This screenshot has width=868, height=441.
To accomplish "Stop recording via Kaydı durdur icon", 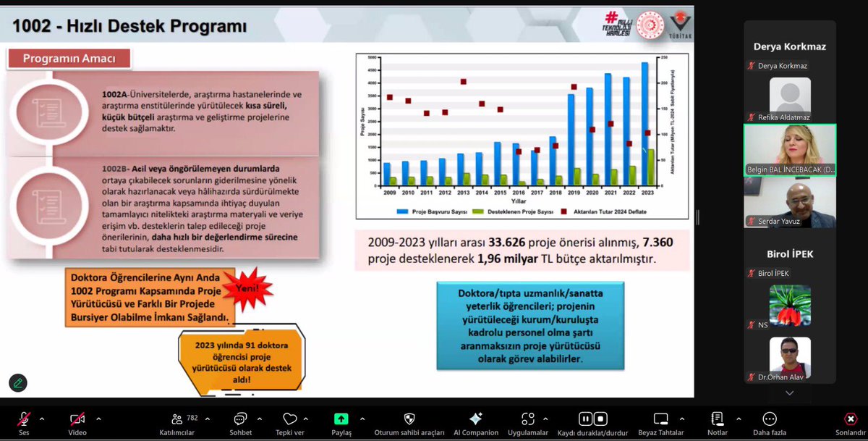I will coord(600,419).
